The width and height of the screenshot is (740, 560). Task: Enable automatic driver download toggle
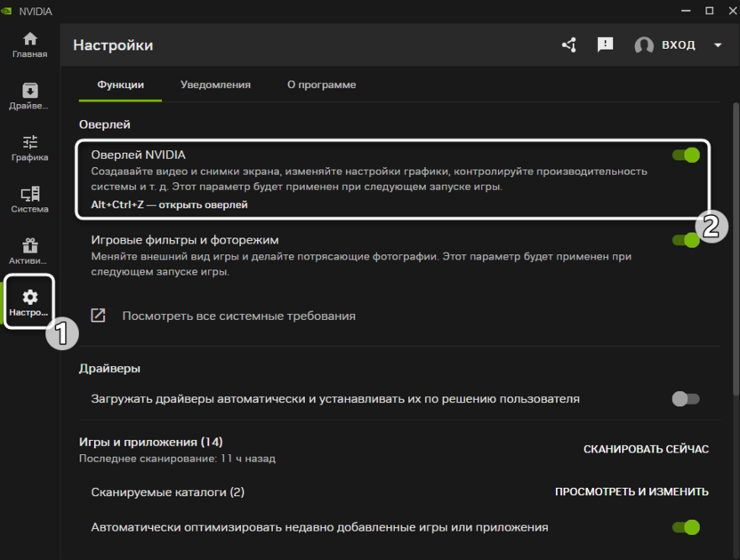point(686,399)
